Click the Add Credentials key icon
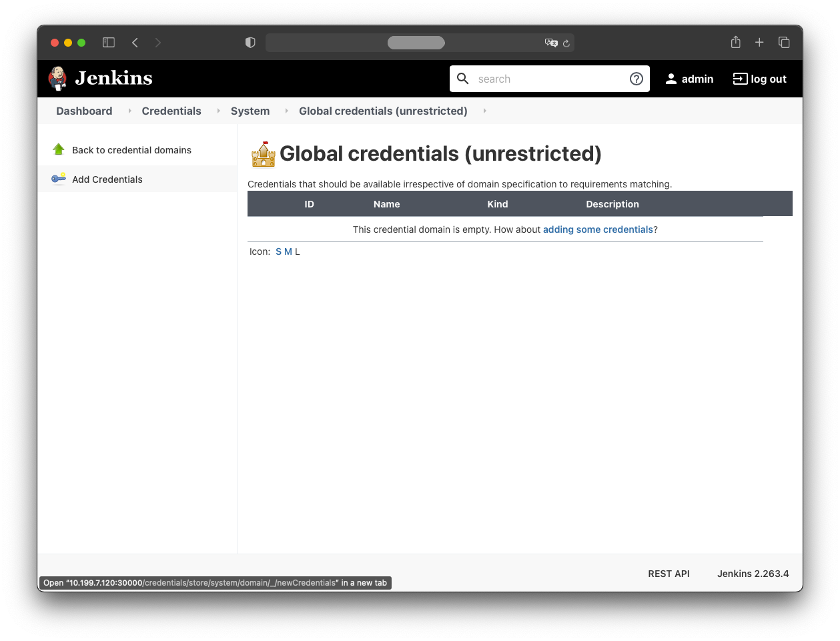Viewport: 840px width, 641px height. click(x=59, y=179)
